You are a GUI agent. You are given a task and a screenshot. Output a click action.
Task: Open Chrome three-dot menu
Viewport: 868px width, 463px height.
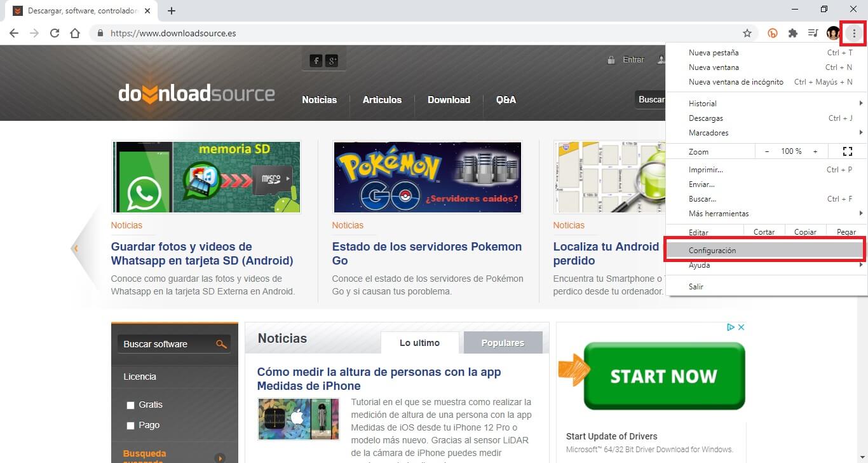click(854, 33)
